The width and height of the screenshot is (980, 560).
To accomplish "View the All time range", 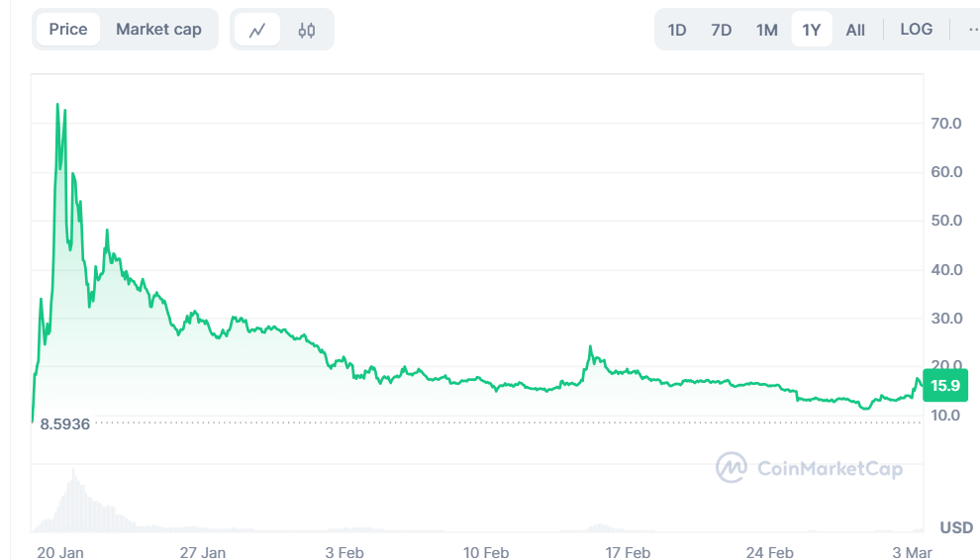I will point(855,30).
